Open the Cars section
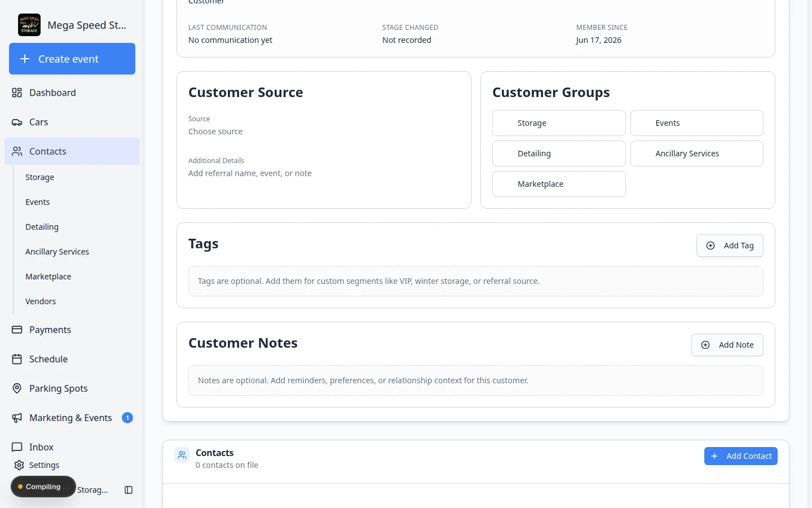The width and height of the screenshot is (812, 508). click(72, 122)
